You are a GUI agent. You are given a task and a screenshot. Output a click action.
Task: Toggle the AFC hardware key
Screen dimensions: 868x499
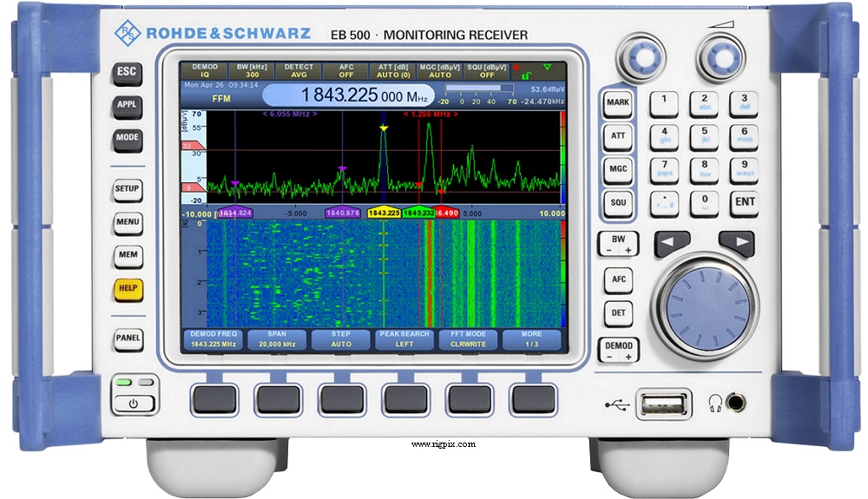tap(618, 280)
